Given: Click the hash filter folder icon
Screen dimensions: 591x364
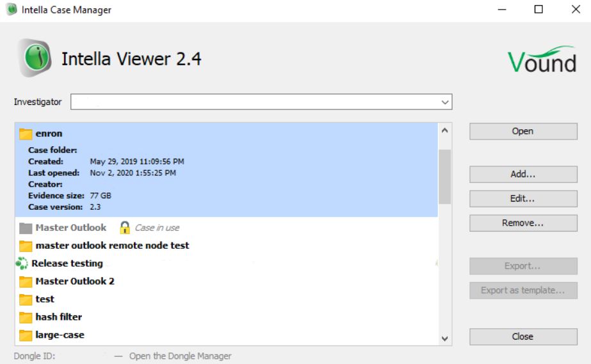Looking at the screenshot, I should [26, 317].
